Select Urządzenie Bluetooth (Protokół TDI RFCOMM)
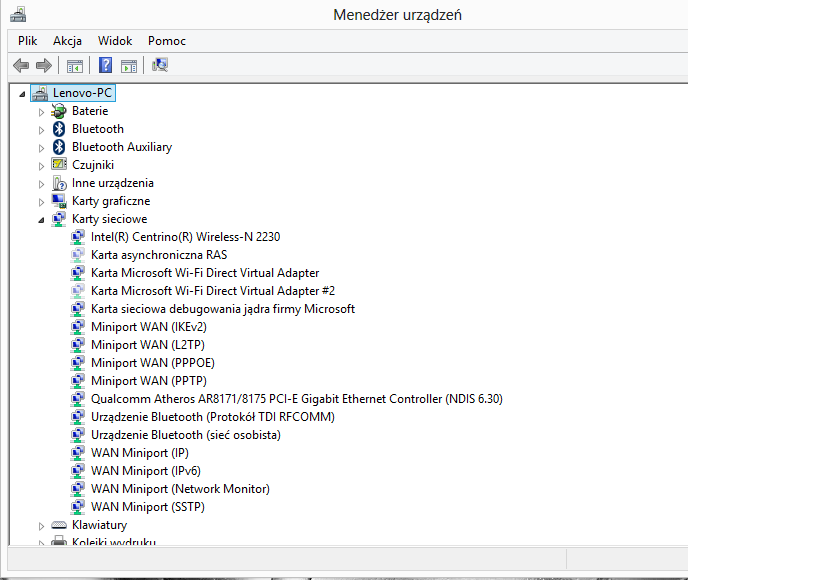Screen dimensions: 819x580 click(x=213, y=417)
